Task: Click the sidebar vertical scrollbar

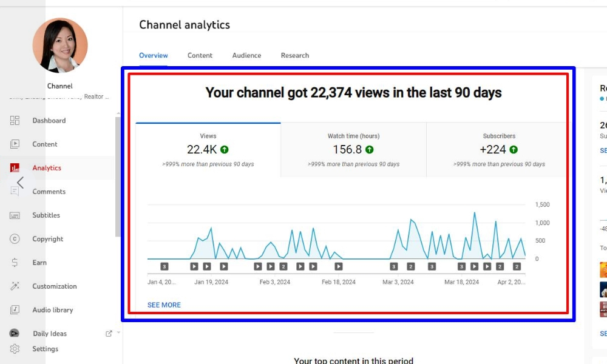Action: pos(118,176)
